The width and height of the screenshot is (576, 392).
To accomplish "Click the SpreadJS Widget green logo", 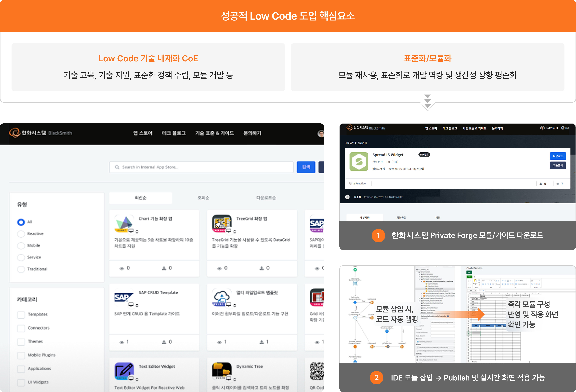I will point(359,162).
